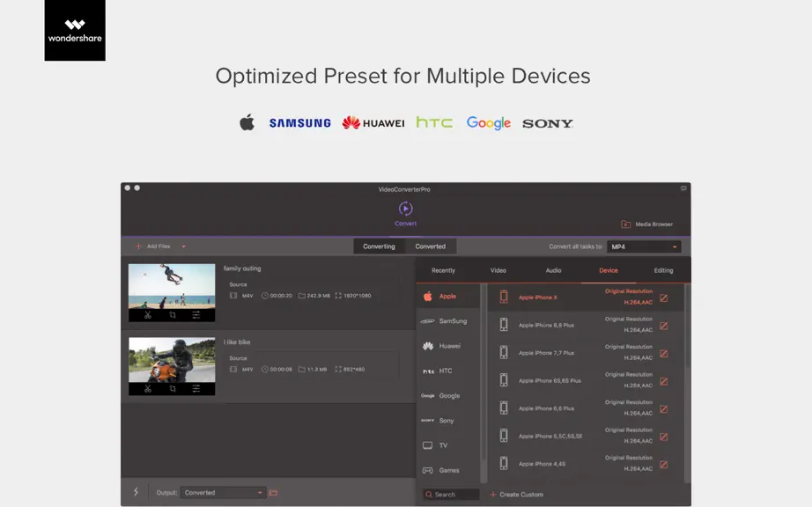Select the Apple iPhone 6,6 Plus preset
Screen dimensions: 812x507
tap(585, 408)
